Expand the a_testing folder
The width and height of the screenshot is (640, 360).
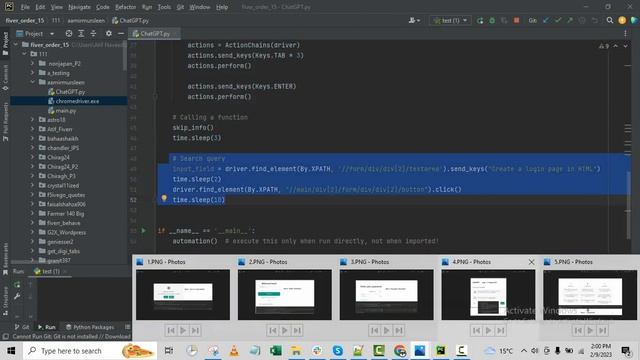coord(33,73)
